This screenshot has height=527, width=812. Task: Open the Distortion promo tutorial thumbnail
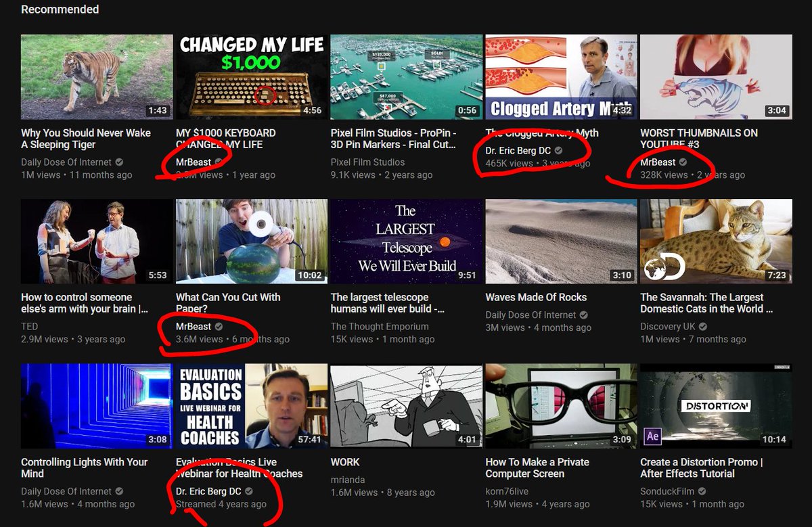pos(716,406)
